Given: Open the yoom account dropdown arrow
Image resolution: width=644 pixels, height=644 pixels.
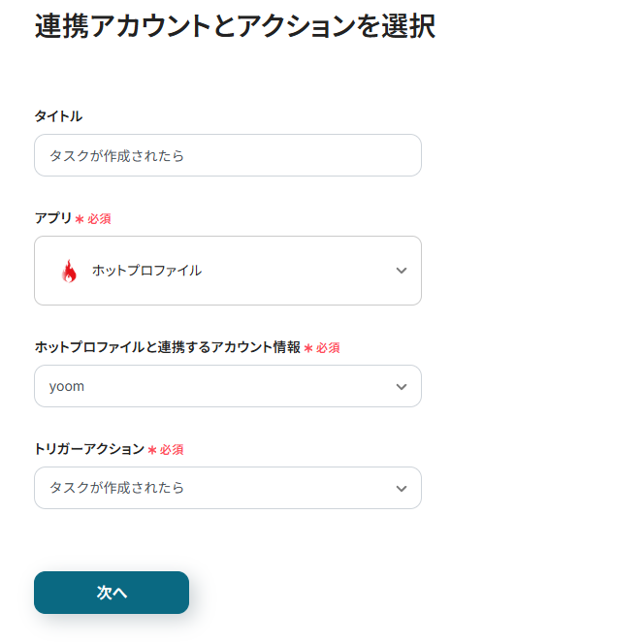Looking at the screenshot, I should pyautogui.click(x=402, y=387).
